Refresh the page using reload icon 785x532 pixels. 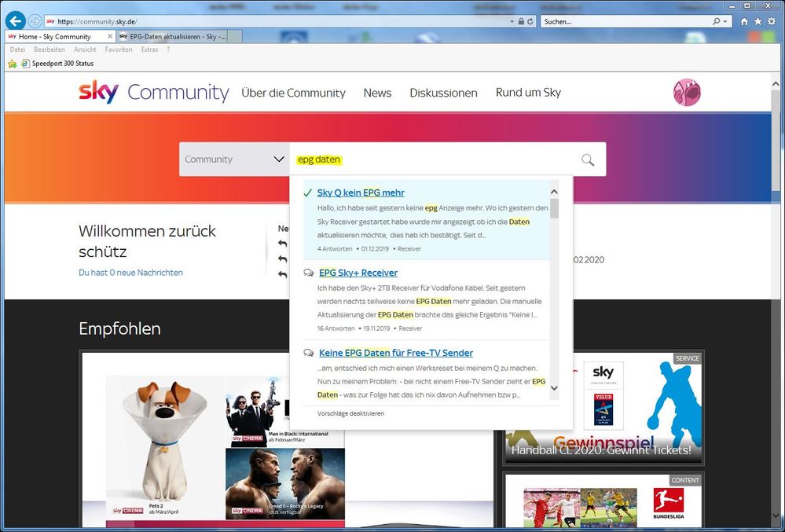point(530,21)
